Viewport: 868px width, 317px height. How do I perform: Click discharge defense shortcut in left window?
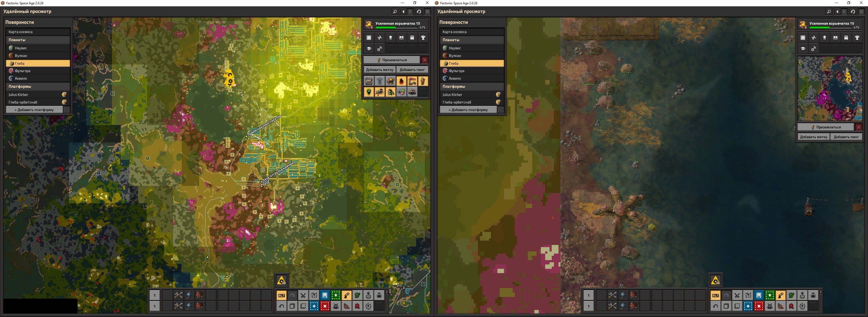pyautogui.click(x=368, y=306)
